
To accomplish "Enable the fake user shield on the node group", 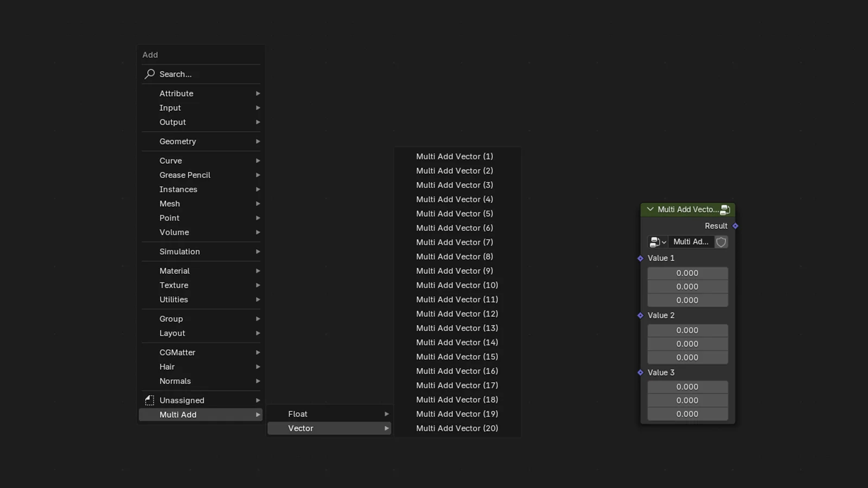I will tap(722, 242).
